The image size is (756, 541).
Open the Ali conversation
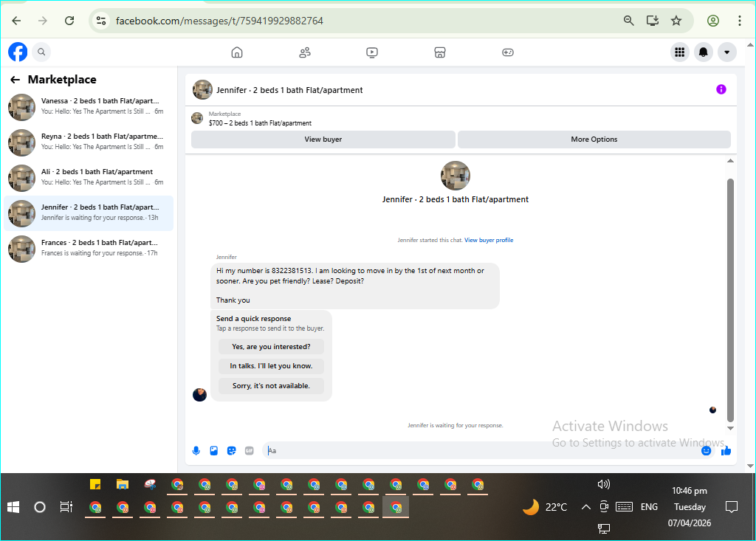point(89,177)
